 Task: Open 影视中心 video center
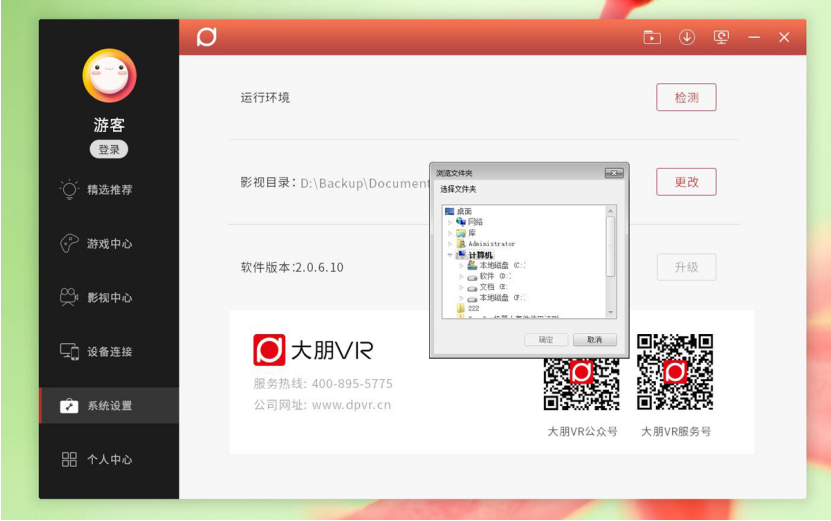coord(109,297)
